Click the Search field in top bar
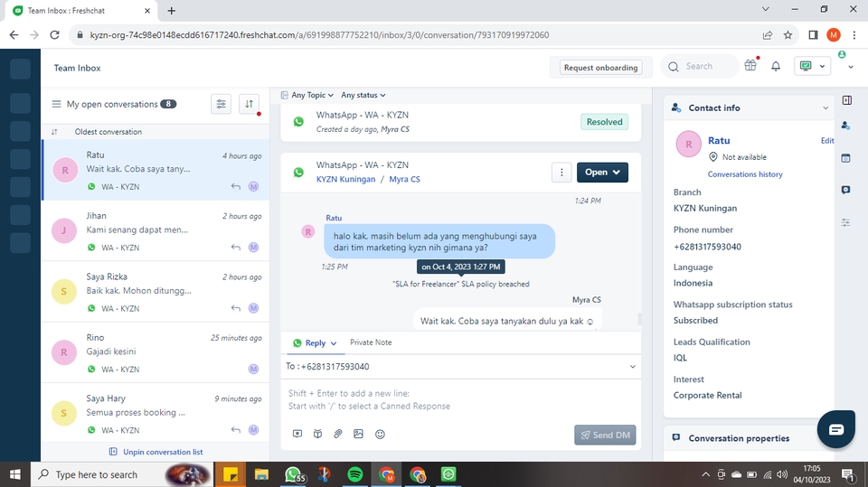 point(700,67)
